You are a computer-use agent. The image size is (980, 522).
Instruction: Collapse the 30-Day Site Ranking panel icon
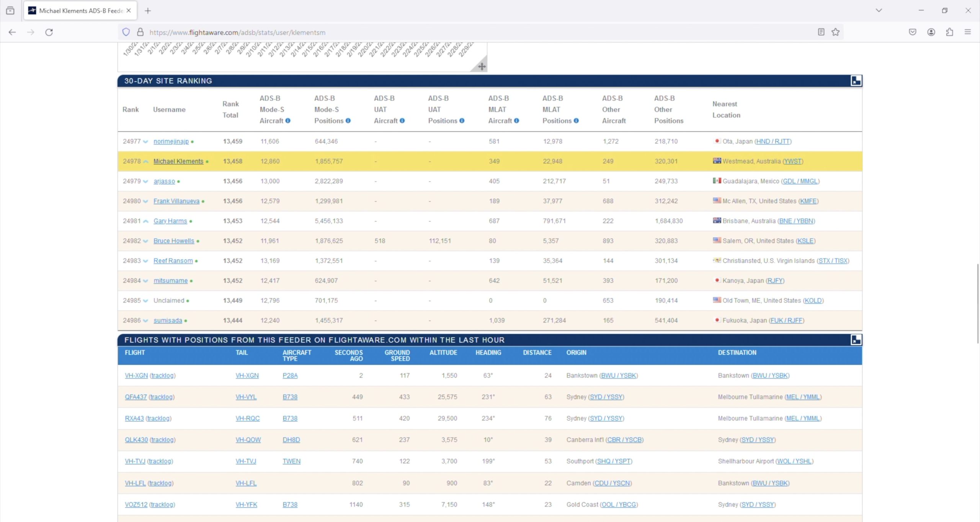click(x=856, y=81)
